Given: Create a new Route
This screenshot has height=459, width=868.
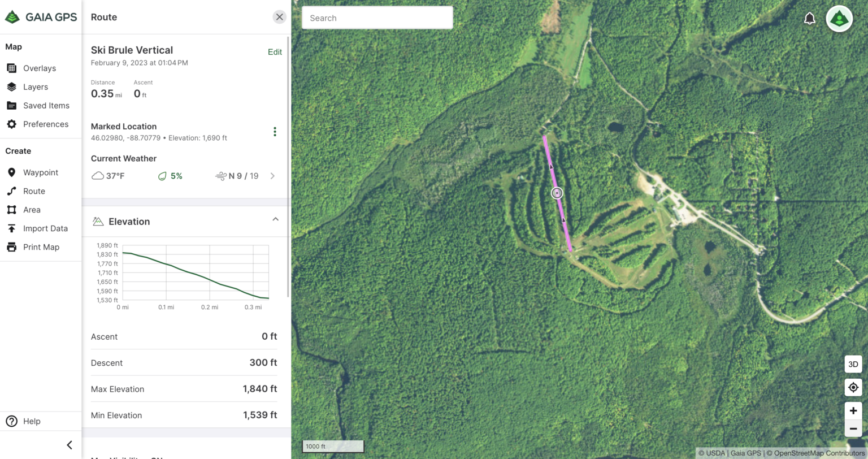Looking at the screenshot, I should 26,191.
